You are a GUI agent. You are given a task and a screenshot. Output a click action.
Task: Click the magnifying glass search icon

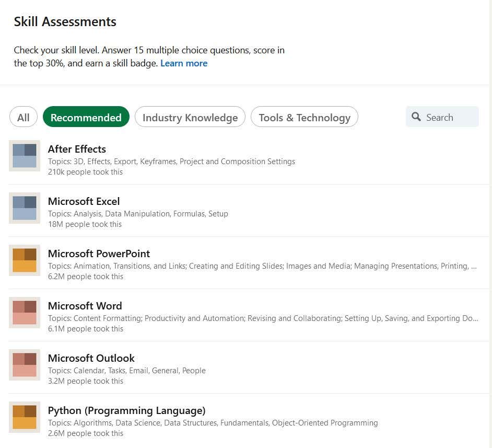416,117
